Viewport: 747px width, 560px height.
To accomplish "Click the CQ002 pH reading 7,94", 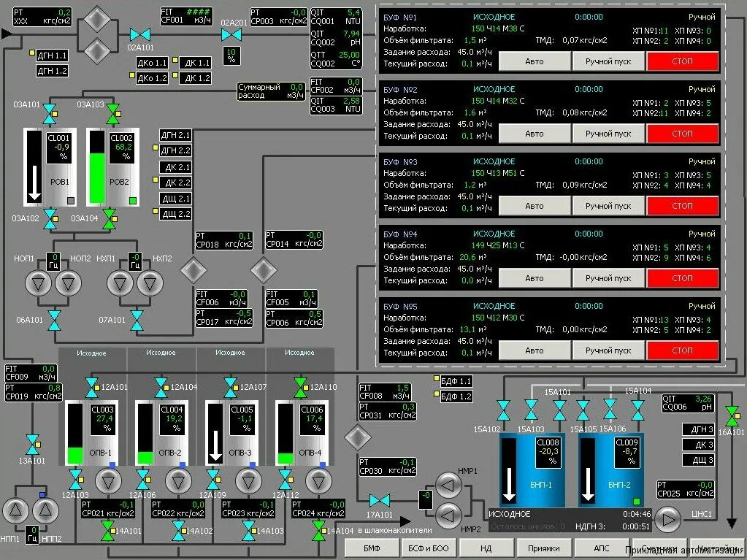I will pos(351,34).
